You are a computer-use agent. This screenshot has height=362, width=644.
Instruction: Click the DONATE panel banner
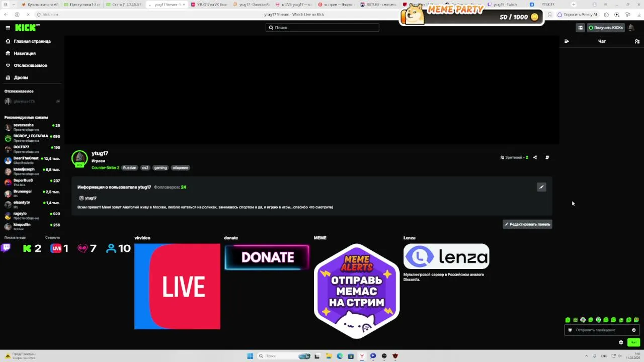267,257
